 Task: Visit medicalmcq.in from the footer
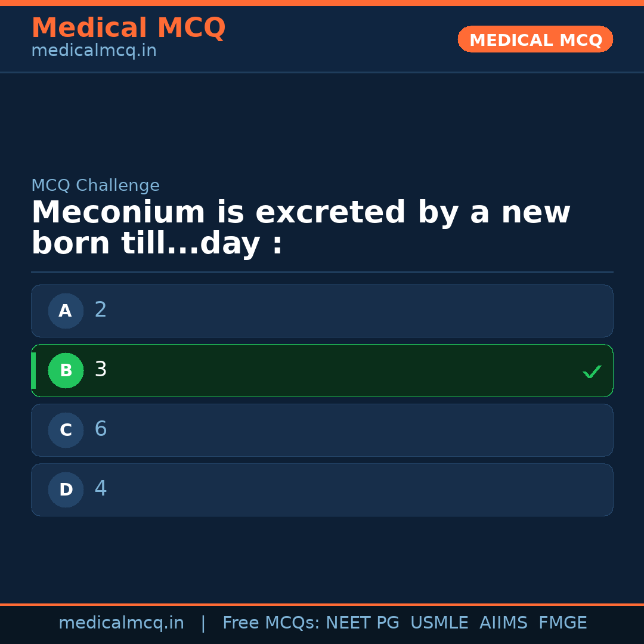tap(122, 622)
